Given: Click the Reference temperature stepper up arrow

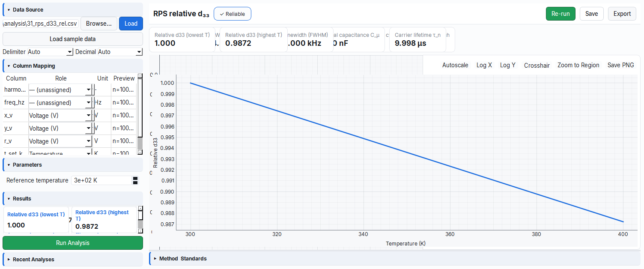Looking at the screenshot, I should pyautogui.click(x=135, y=178).
